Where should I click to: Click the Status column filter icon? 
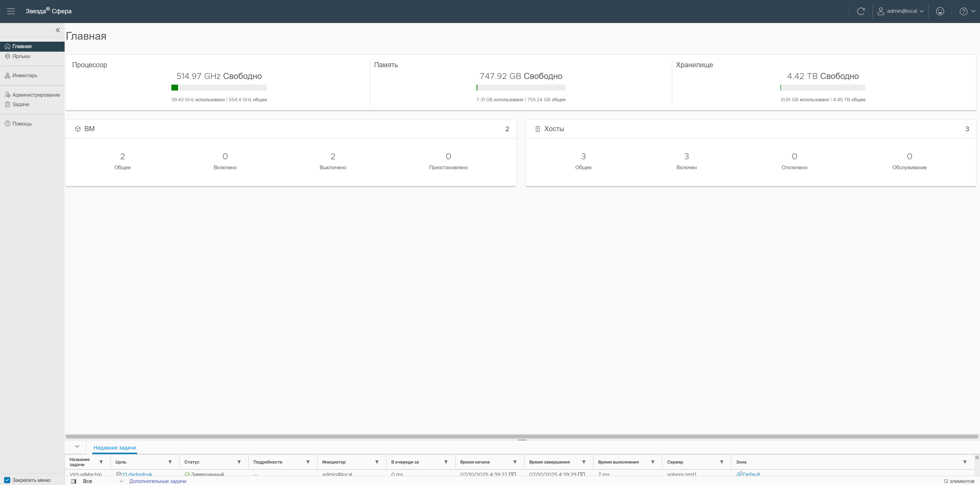(239, 462)
